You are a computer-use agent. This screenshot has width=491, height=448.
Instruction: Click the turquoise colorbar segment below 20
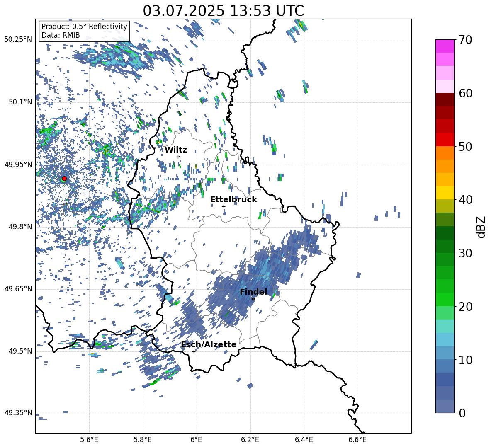click(x=445, y=326)
